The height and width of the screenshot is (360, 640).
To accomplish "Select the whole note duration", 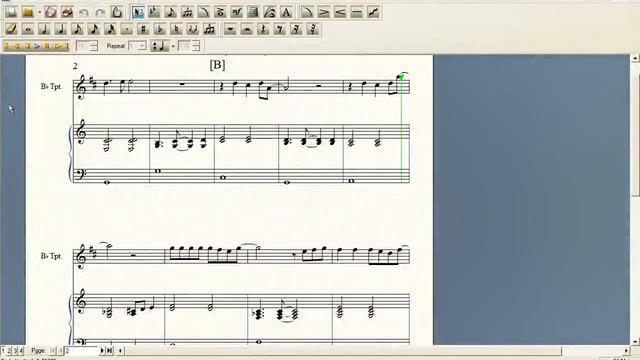I will (28, 29).
